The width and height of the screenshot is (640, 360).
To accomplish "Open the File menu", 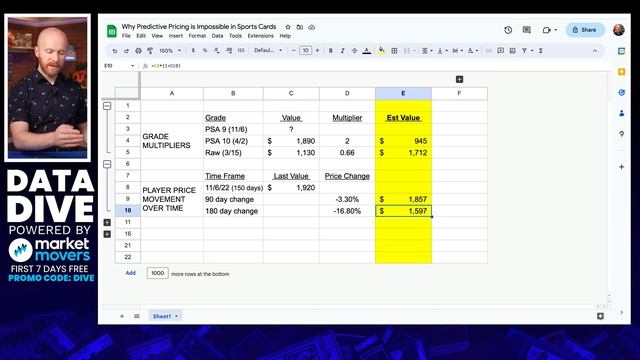I will pyautogui.click(x=126, y=36).
